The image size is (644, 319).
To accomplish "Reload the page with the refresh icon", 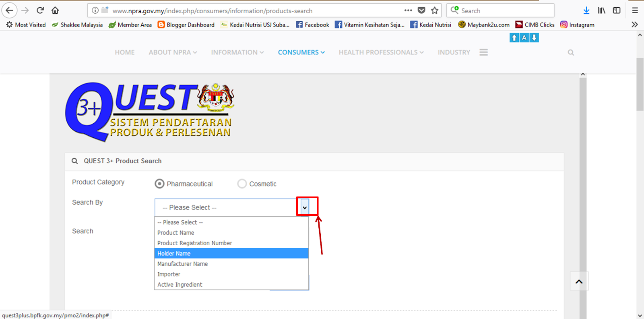I will pyautogui.click(x=40, y=10).
